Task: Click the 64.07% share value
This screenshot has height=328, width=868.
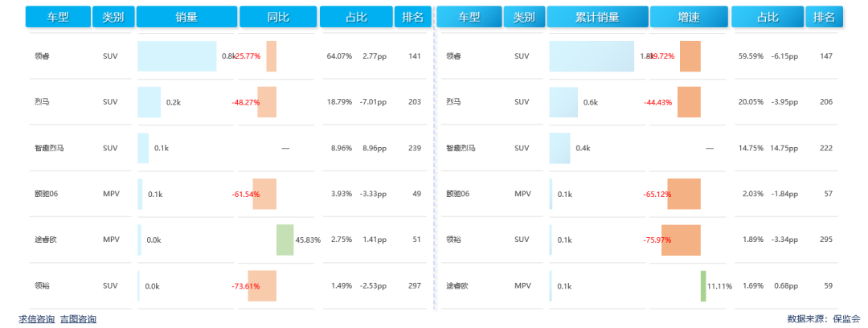Action: point(339,56)
